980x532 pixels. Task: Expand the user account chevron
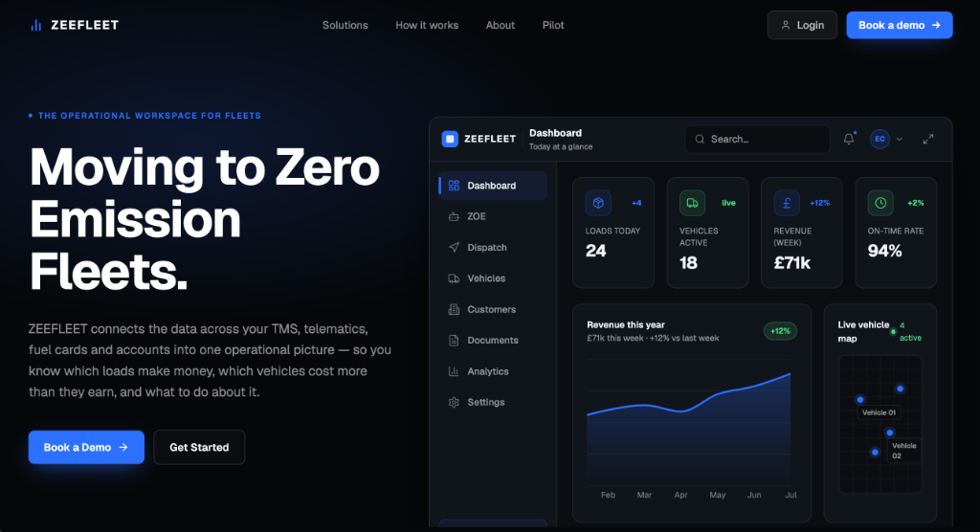900,139
